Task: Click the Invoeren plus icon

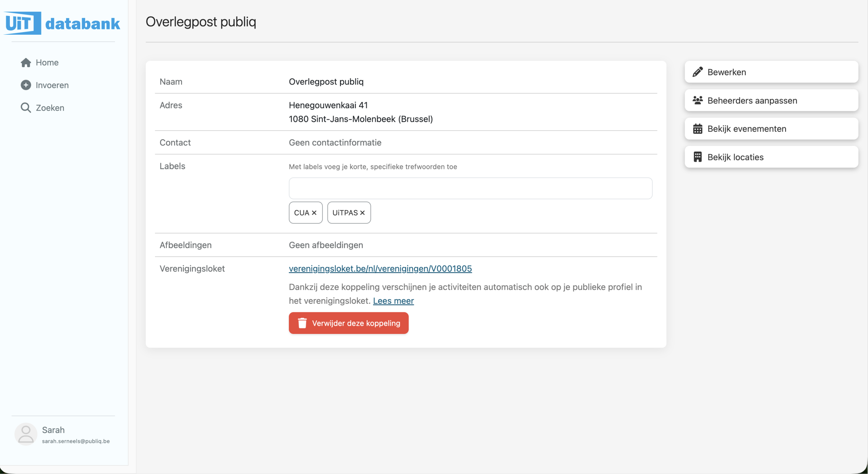Action: tap(26, 85)
